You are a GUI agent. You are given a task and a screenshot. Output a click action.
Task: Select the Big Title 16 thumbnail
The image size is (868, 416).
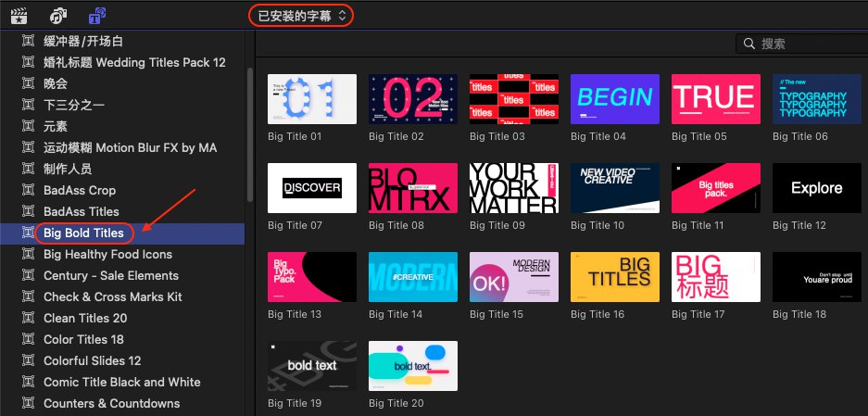(615, 277)
